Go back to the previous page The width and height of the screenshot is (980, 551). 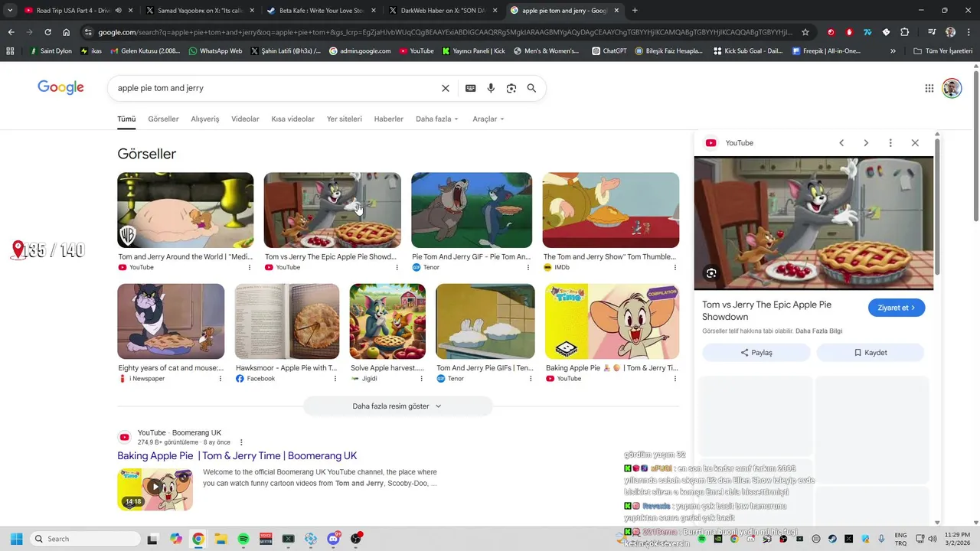pyautogui.click(x=11, y=32)
